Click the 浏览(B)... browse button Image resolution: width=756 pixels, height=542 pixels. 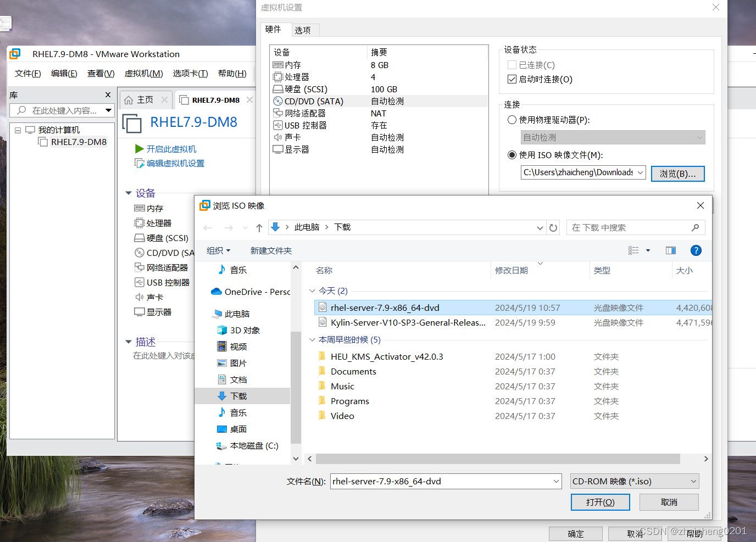tap(678, 174)
